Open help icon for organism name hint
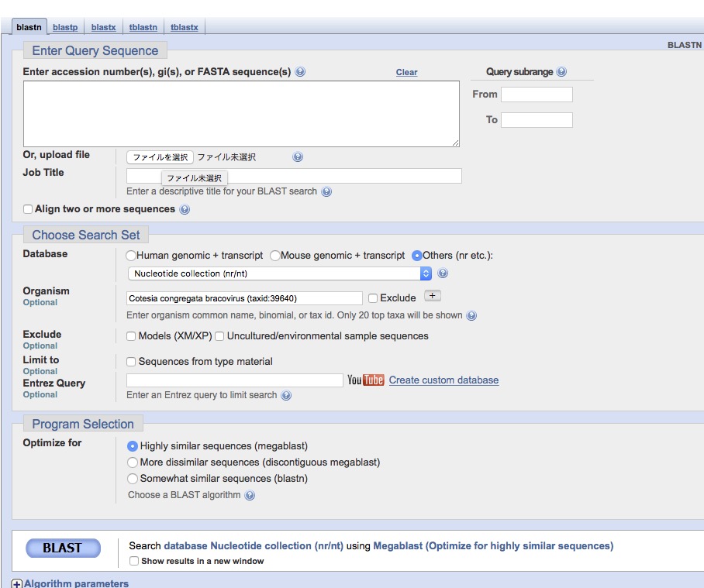The image size is (704, 588). pos(471,316)
